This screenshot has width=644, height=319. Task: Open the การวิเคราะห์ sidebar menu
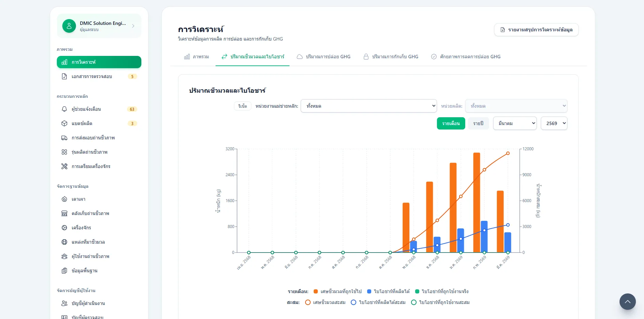pos(99,62)
